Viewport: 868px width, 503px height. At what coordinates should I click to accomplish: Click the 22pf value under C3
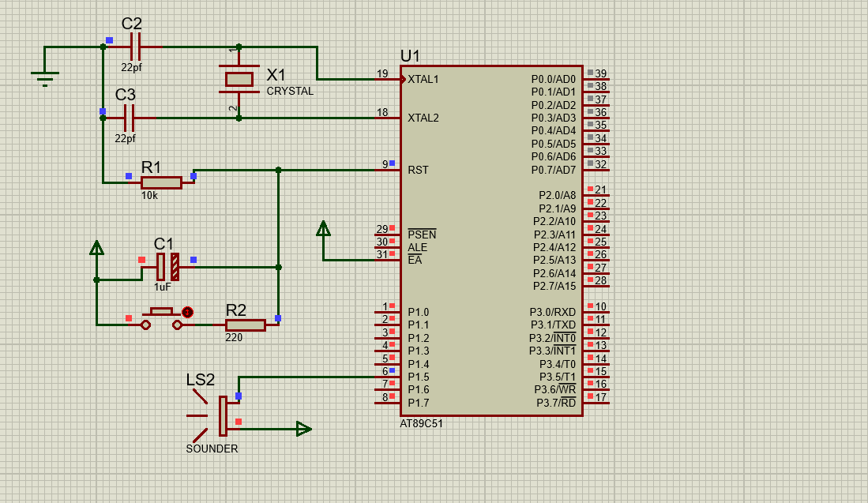[x=125, y=138]
